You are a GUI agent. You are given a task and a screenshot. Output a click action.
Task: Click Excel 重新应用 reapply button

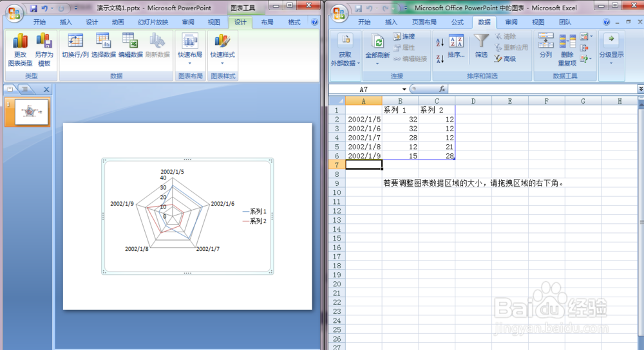coord(511,48)
